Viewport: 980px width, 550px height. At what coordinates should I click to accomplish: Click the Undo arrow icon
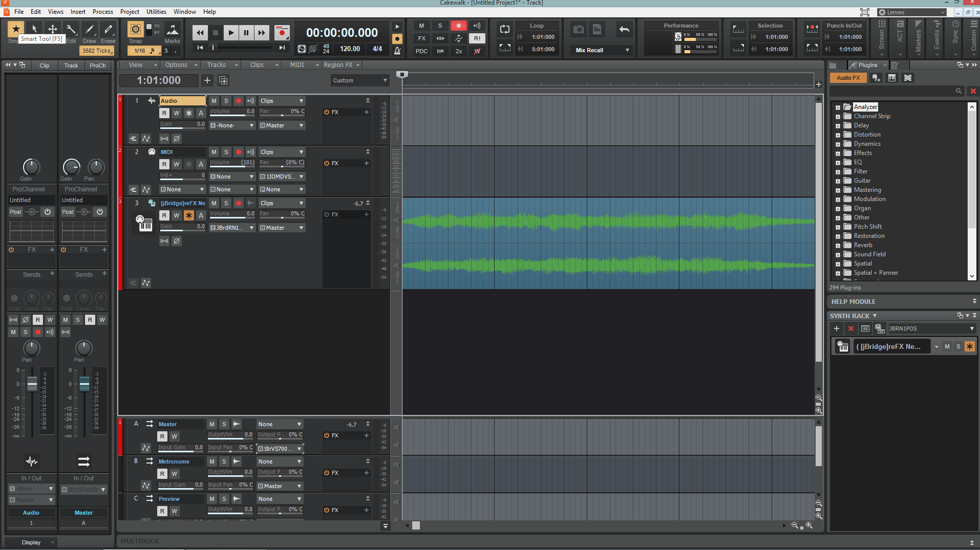[x=624, y=30]
